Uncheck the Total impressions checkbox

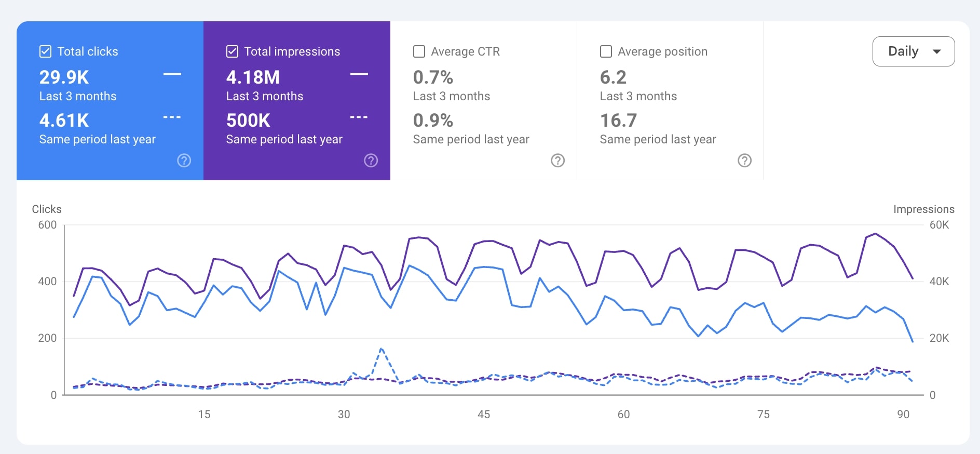pos(233,51)
